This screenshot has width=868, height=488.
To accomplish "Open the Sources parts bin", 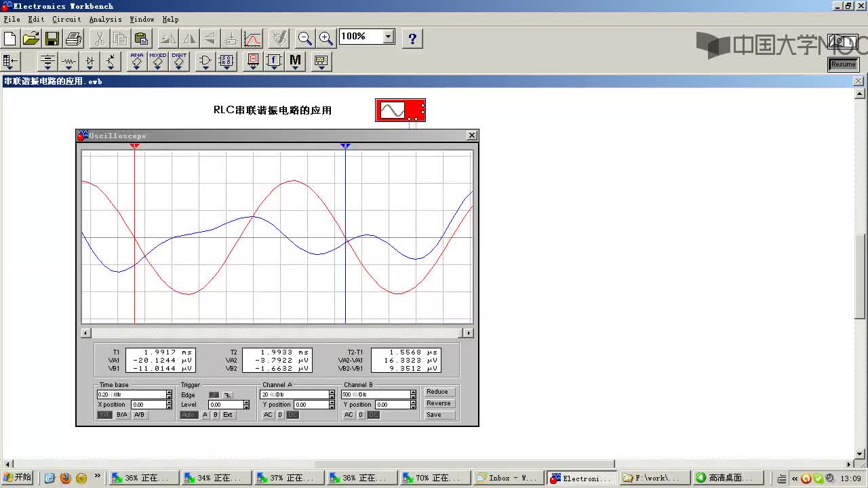I will [47, 62].
